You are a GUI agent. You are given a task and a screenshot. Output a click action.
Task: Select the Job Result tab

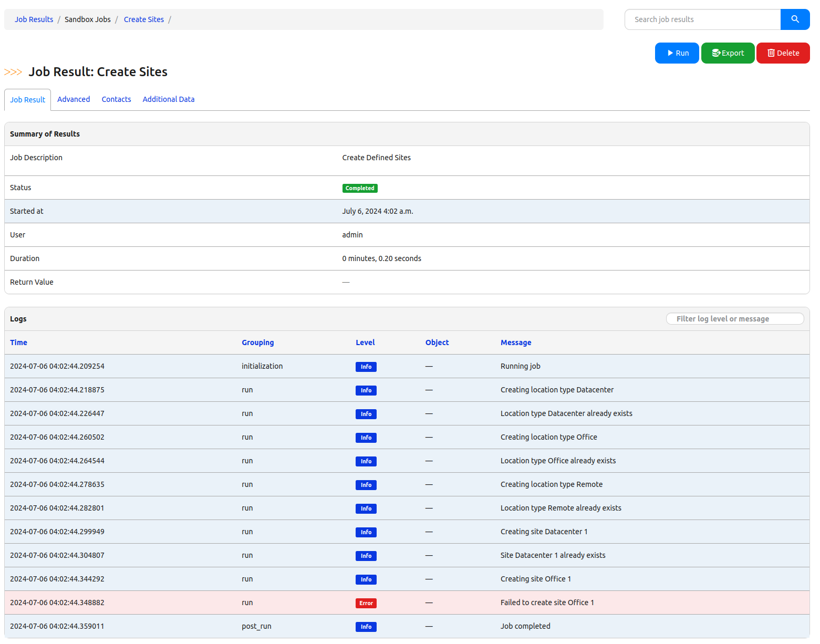point(28,100)
